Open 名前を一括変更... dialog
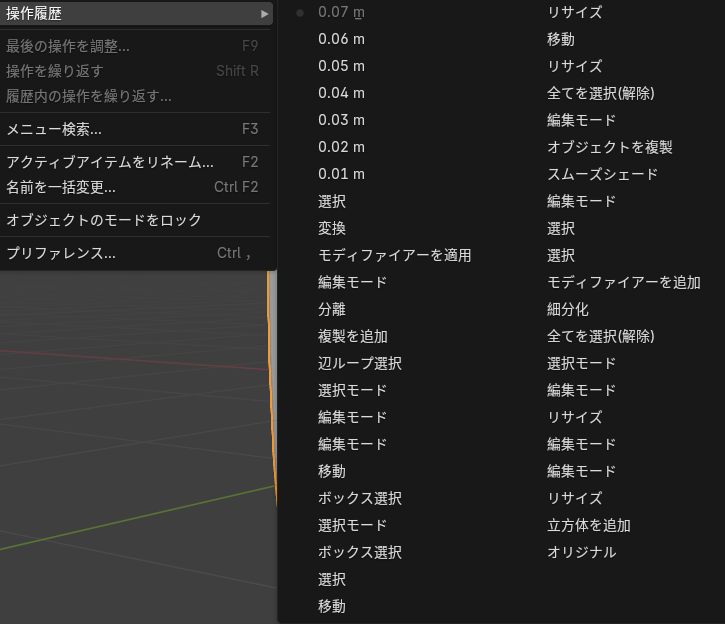The height and width of the screenshot is (624, 725). (x=61, y=187)
